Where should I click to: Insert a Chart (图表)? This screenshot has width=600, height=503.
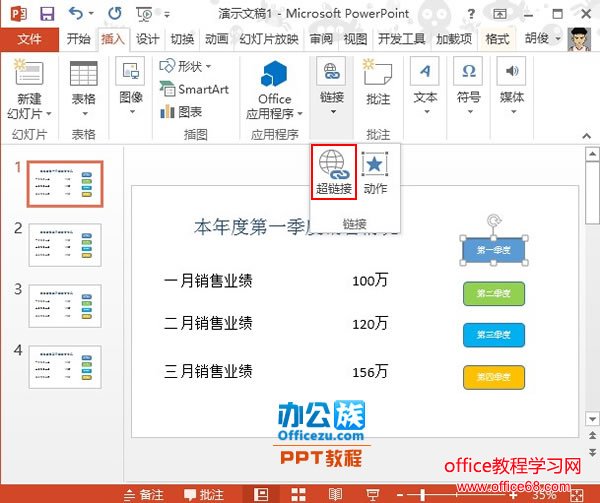click(x=181, y=112)
